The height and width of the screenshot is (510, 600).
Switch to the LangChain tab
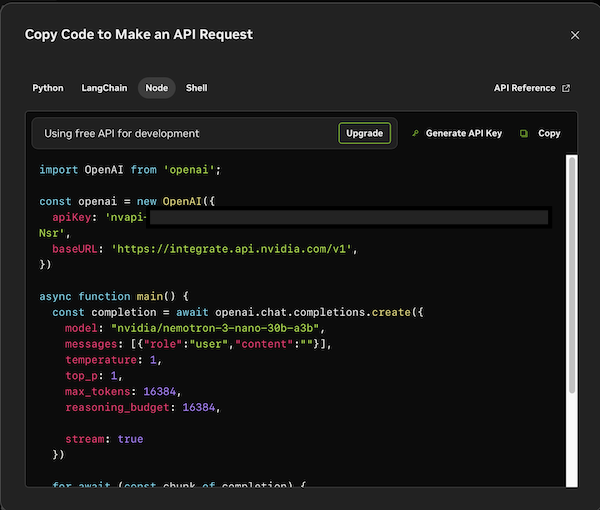[x=104, y=88]
